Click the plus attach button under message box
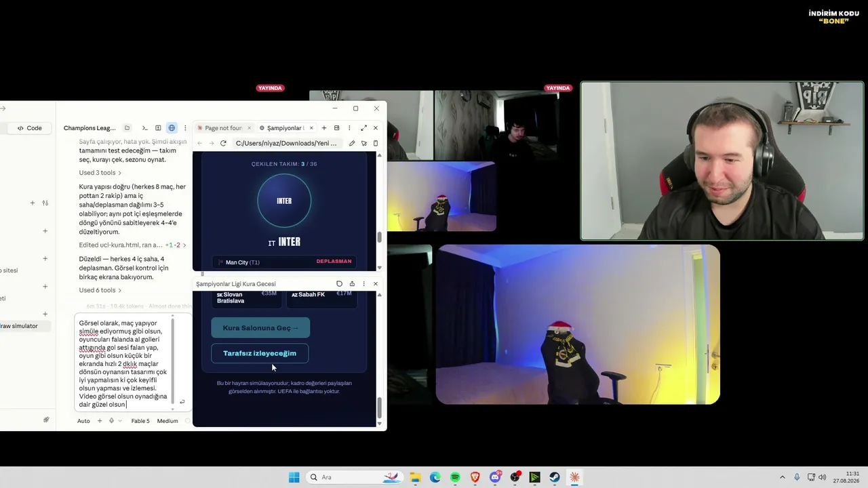The image size is (868, 488). (100, 421)
